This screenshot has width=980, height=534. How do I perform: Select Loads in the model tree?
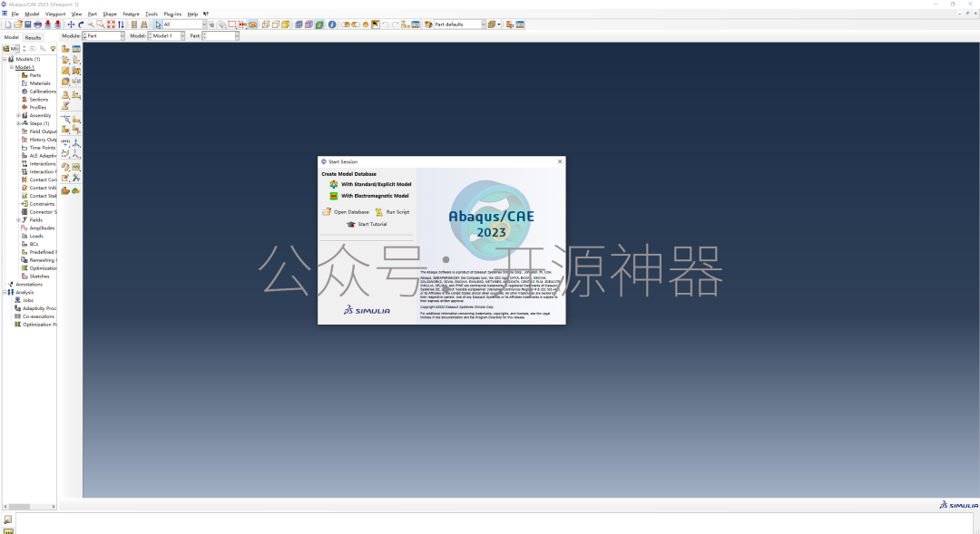pos(36,236)
